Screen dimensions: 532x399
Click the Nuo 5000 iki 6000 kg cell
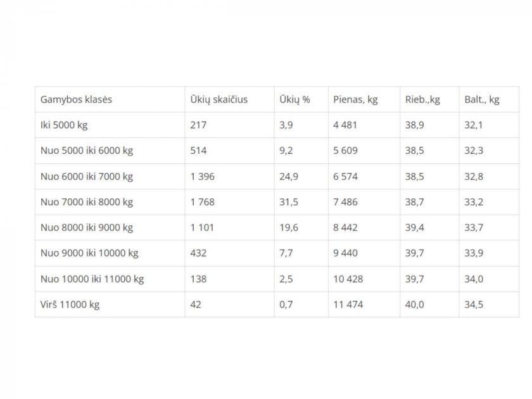[x=110, y=151]
